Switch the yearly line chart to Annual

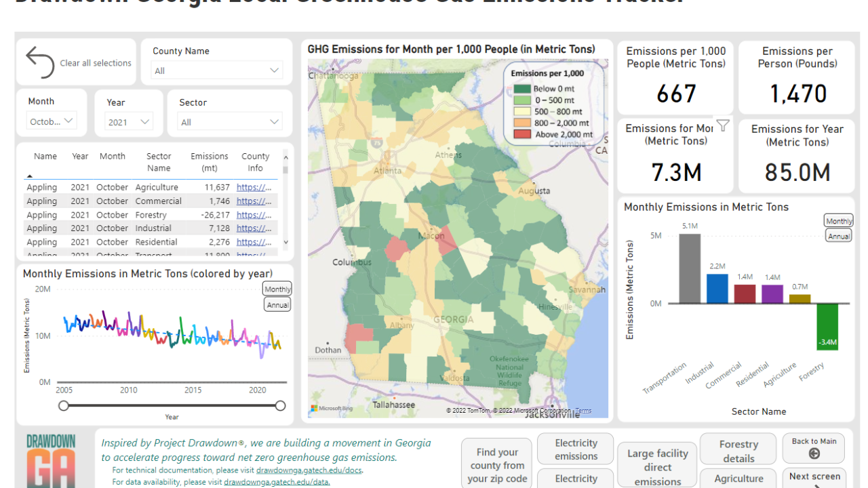tap(277, 305)
